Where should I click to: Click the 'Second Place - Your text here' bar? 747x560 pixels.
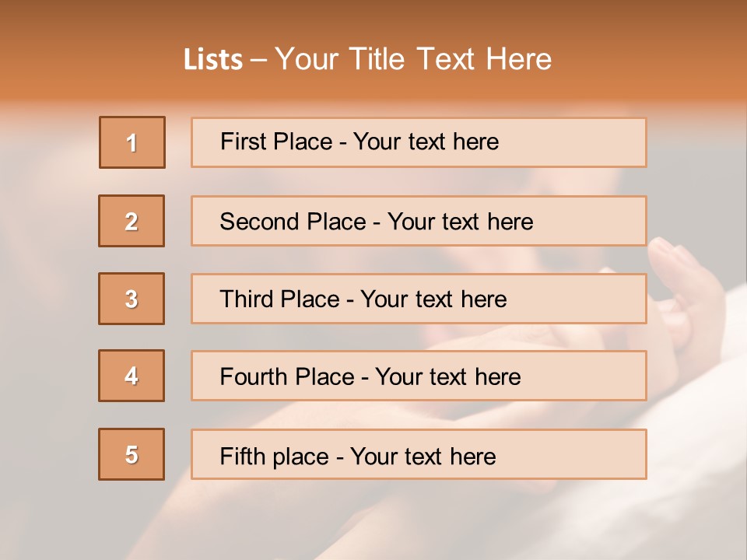(419, 221)
